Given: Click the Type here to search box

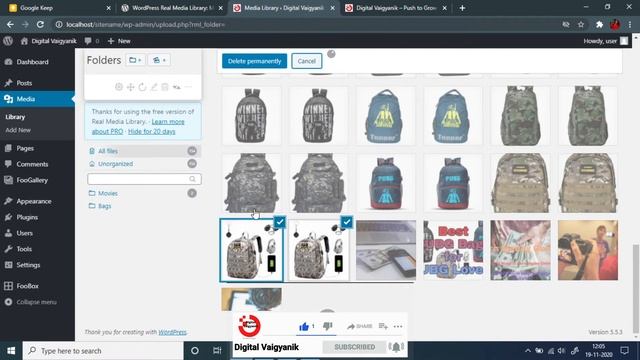Looking at the screenshot, I should point(103,351).
